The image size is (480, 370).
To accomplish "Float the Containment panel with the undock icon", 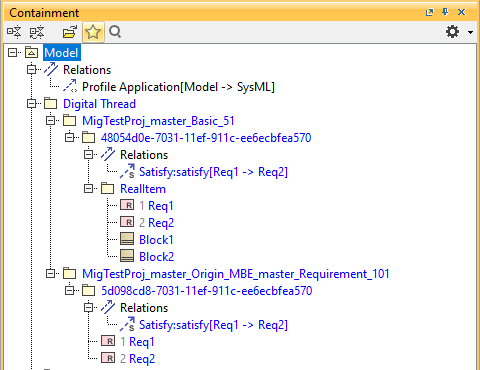I will (430, 12).
